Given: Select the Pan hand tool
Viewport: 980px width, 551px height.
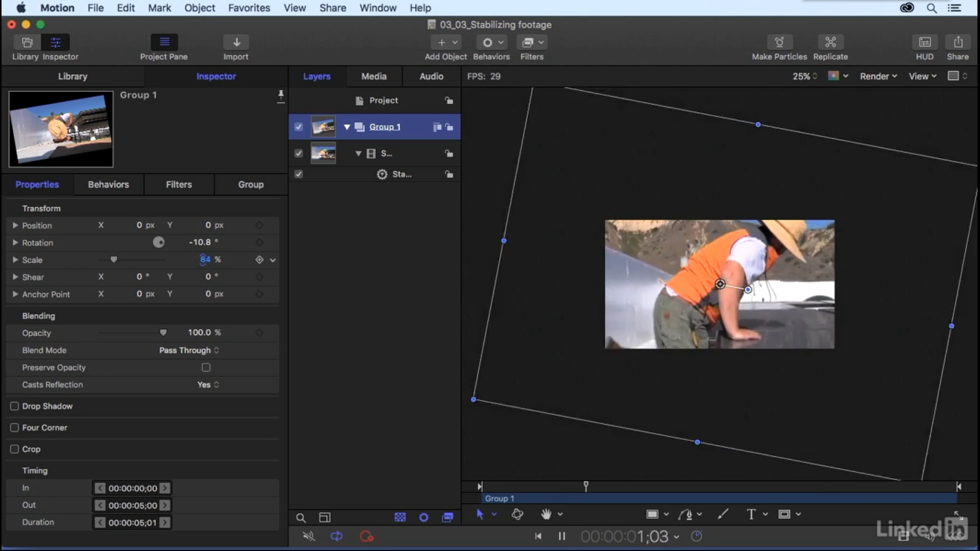Looking at the screenshot, I should 546,514.
